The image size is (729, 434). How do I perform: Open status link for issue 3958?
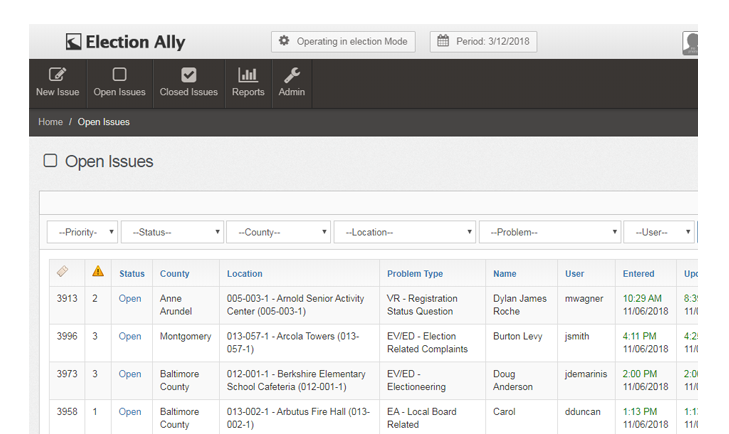click(x=130, y=412)
